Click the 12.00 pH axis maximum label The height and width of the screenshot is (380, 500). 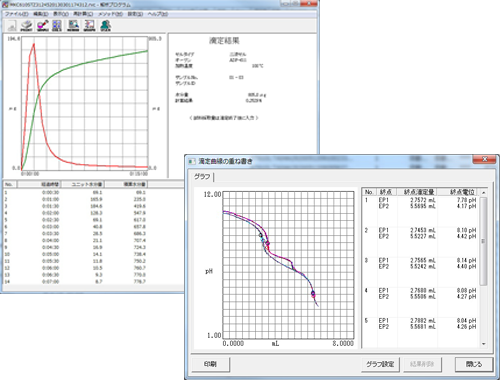click(x=212, y=194)
